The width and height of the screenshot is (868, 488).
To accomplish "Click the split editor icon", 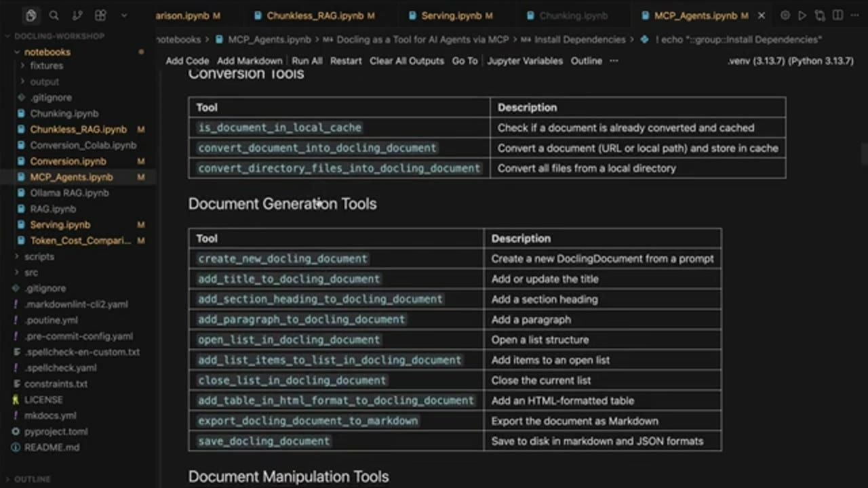I will tap(837, 15).
